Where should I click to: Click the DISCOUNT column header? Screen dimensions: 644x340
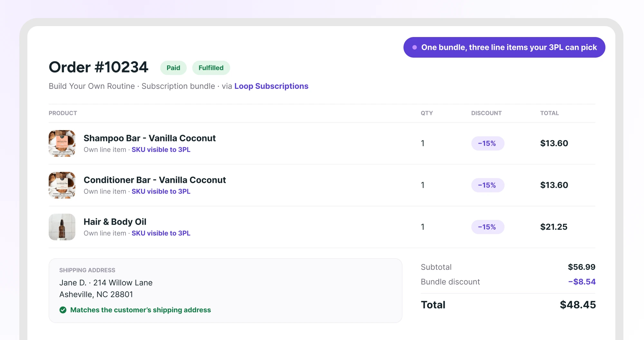486,113
